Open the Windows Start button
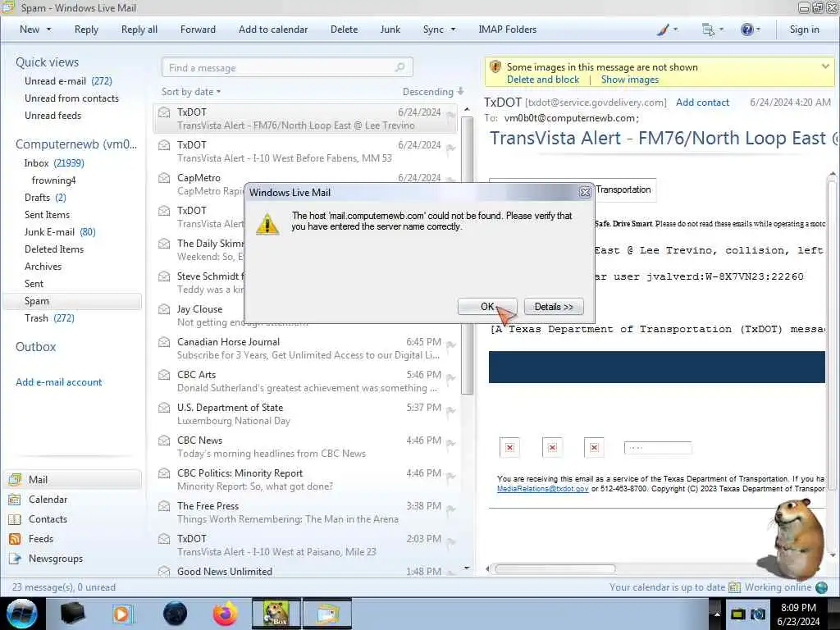Image resolution: width=840 pixels, height=630 pixels. (22, 614)
